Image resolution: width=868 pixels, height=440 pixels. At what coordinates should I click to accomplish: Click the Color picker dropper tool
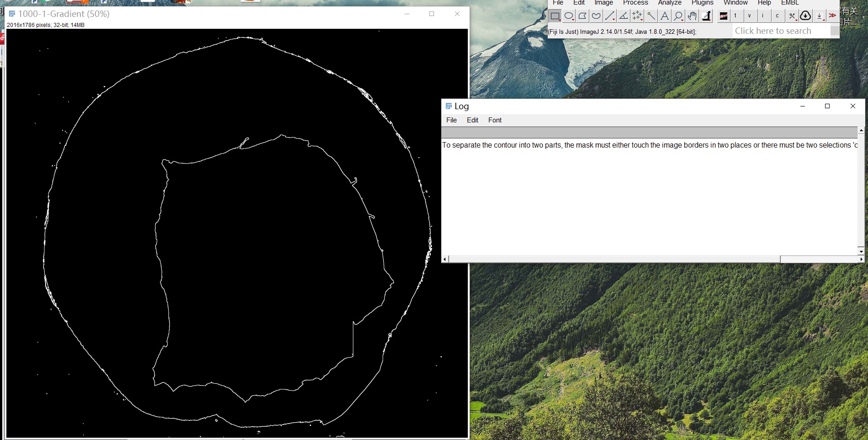[x=706, y=16]
